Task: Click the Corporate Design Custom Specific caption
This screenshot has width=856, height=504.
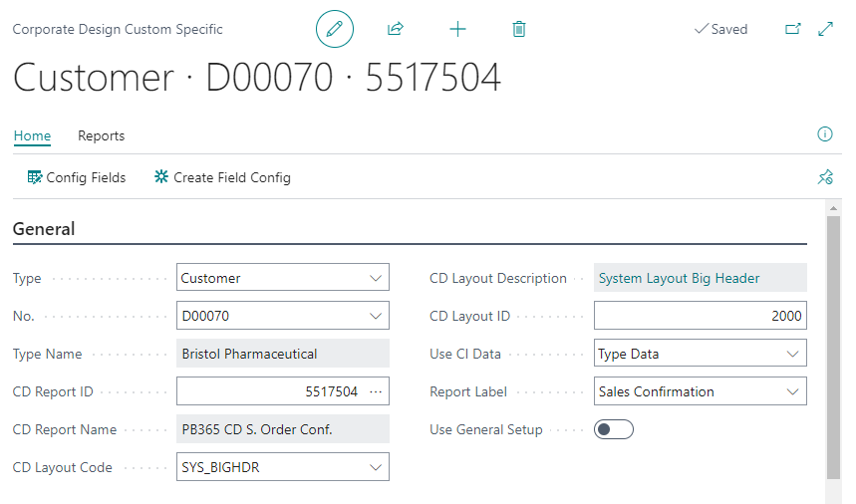Action: (x=118, y=29)
